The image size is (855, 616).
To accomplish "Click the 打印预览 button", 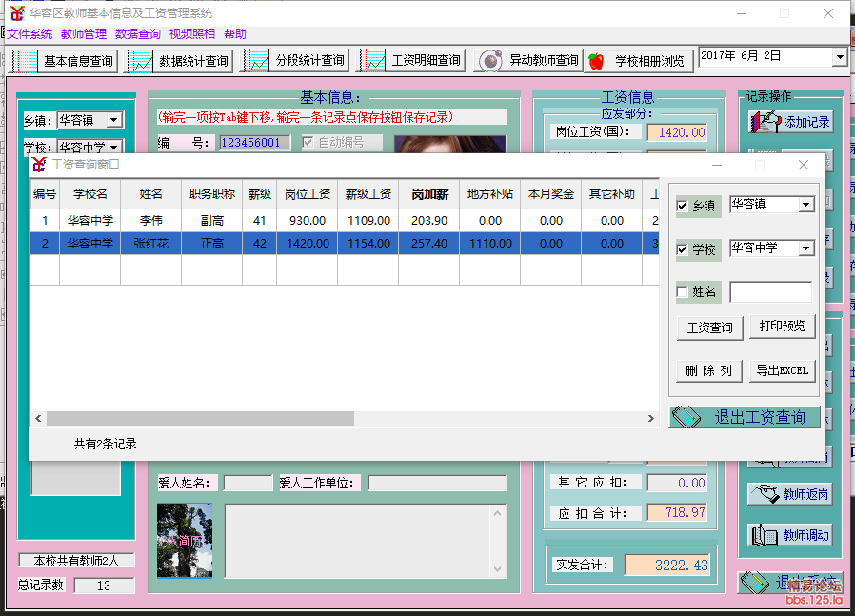I will (782, 327).
